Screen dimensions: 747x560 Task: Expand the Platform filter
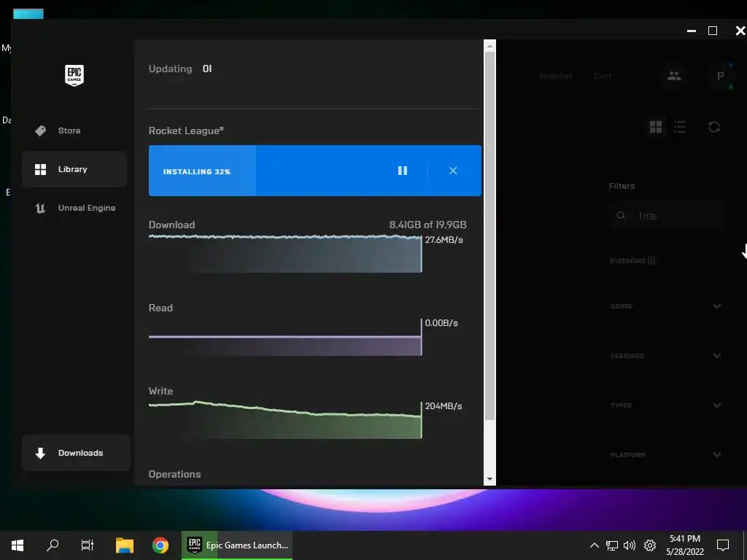(666, 455)
